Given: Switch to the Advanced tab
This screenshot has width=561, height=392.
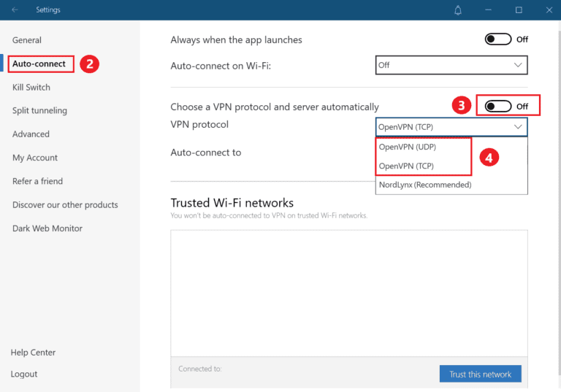Looking at the screenshot, I should [x=31, y=134].
